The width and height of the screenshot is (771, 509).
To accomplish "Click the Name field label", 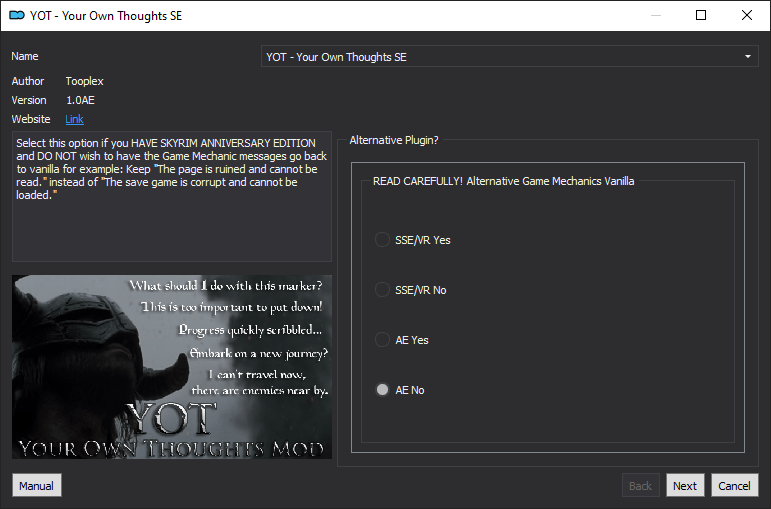I will point(25,56).
